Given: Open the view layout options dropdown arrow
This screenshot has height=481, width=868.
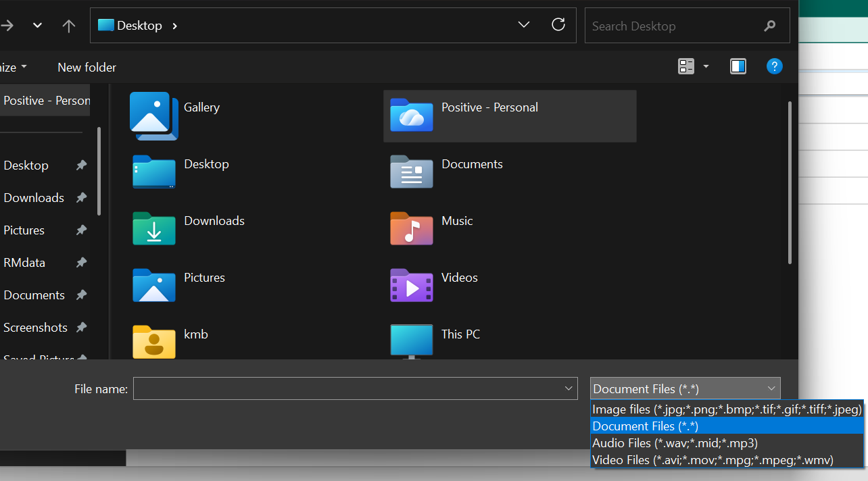Looking at the screenshot, I should (x=706, y=66).
